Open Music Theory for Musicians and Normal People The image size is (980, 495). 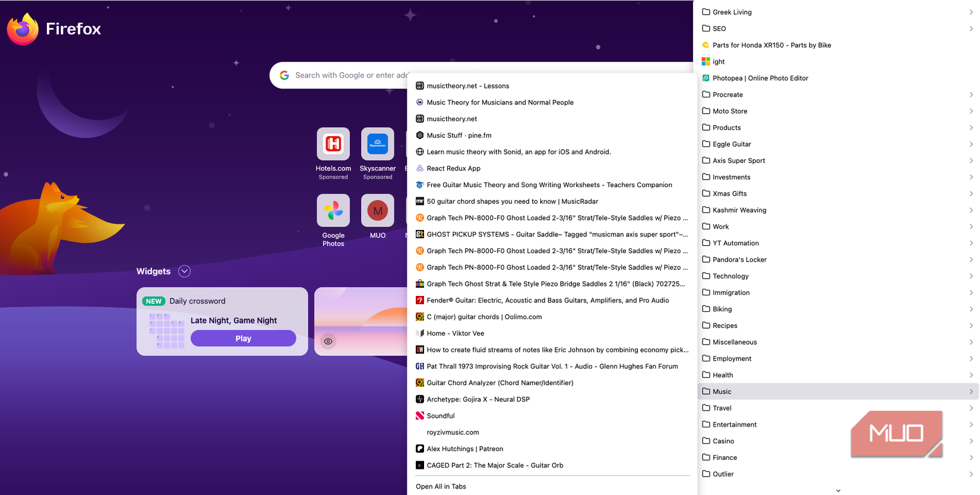(552, 102)
